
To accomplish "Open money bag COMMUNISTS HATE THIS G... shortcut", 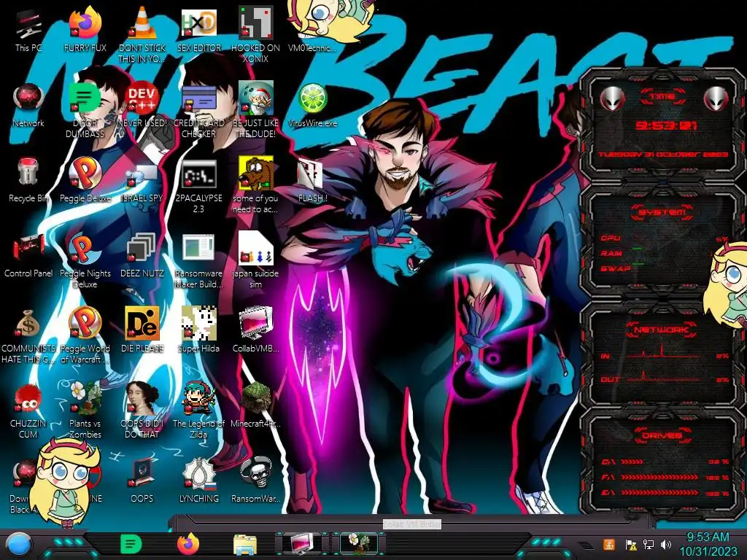I will coord(28,335).
